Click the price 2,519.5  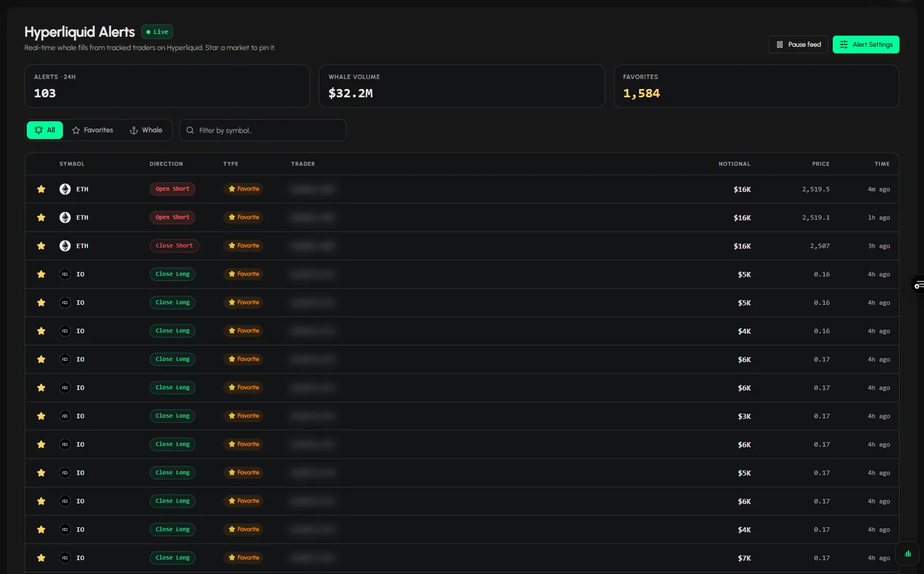(x=815, y=189)
